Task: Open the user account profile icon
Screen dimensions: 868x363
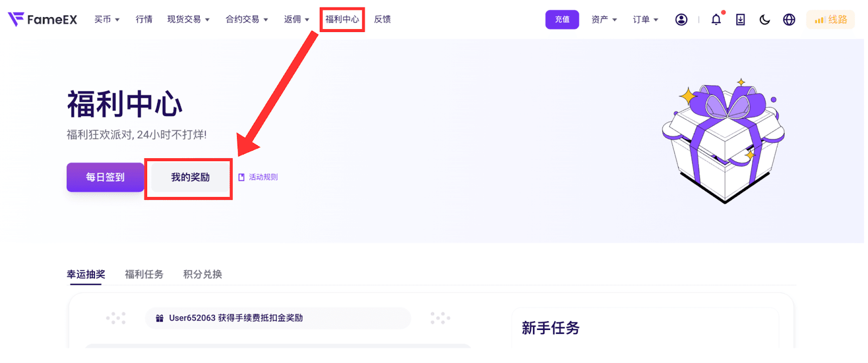Action: click(681, 20)
